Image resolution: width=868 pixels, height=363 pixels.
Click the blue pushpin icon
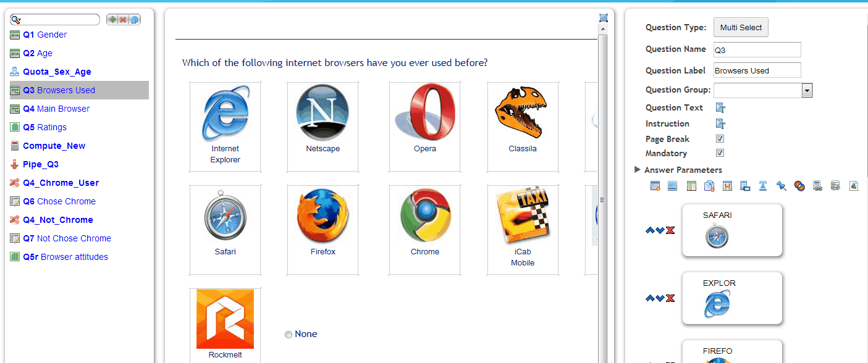782,186
